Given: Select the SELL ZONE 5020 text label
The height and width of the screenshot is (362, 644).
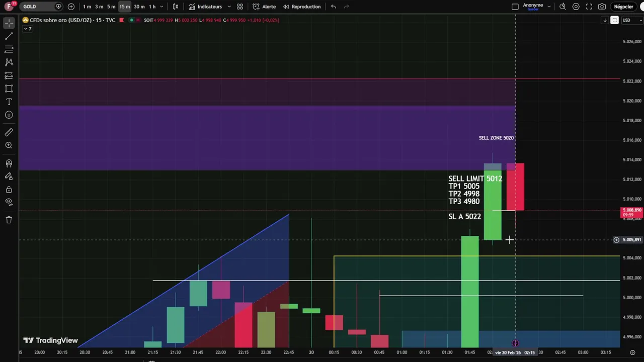Looking at the screenshot, I should point(496,138).
